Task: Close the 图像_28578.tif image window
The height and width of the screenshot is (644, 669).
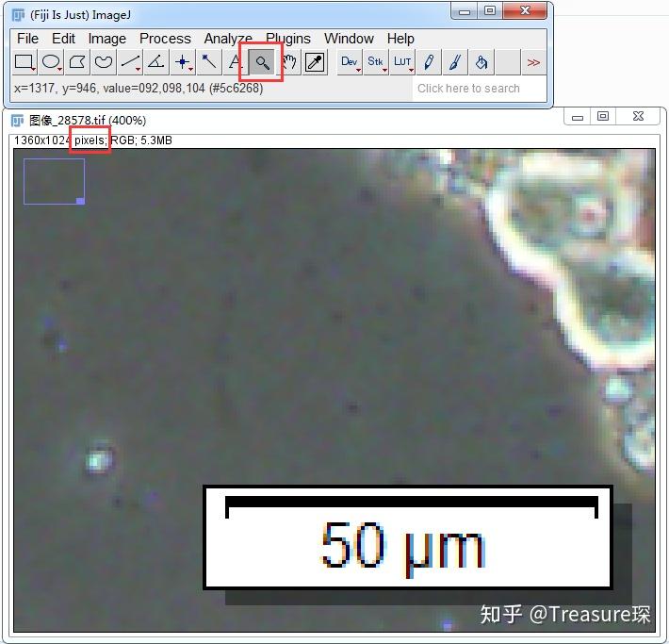Action: [x=638, y=117]
